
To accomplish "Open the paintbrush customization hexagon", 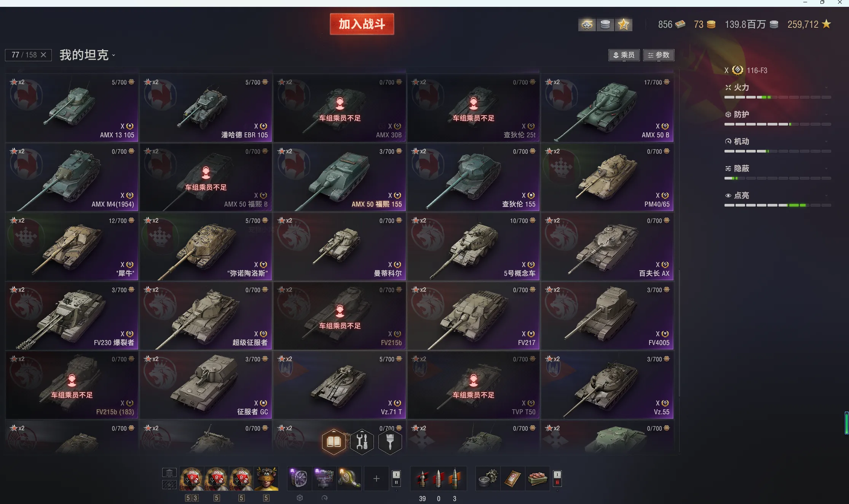I will pyautogui.click(x=390, y=442).
